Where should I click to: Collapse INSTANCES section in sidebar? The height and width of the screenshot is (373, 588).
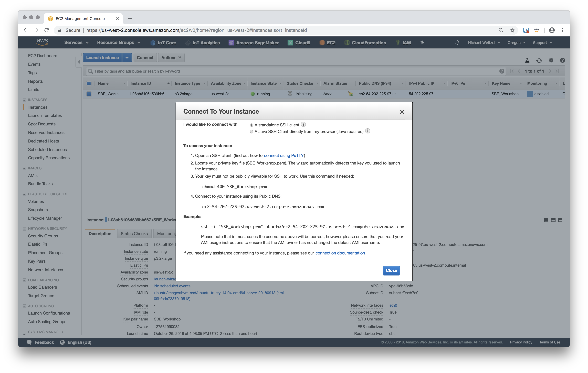tap(24, 100)
